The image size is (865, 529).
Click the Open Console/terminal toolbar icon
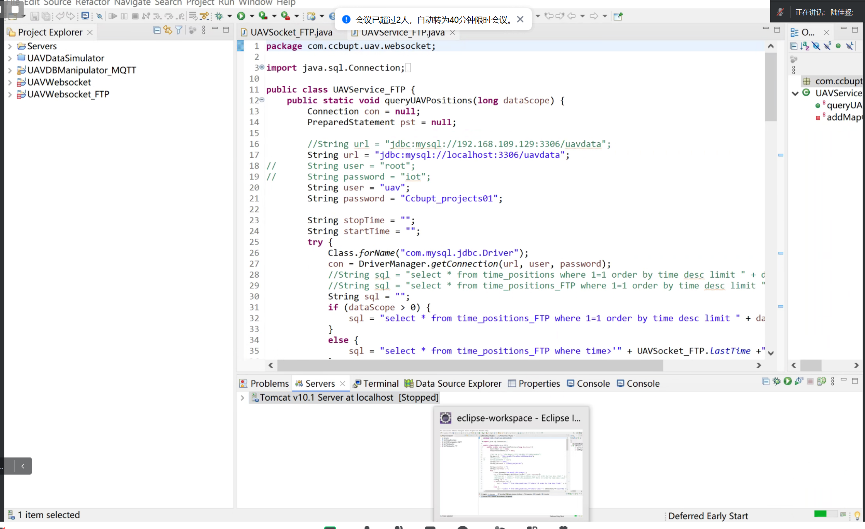[x=85, y=16]
